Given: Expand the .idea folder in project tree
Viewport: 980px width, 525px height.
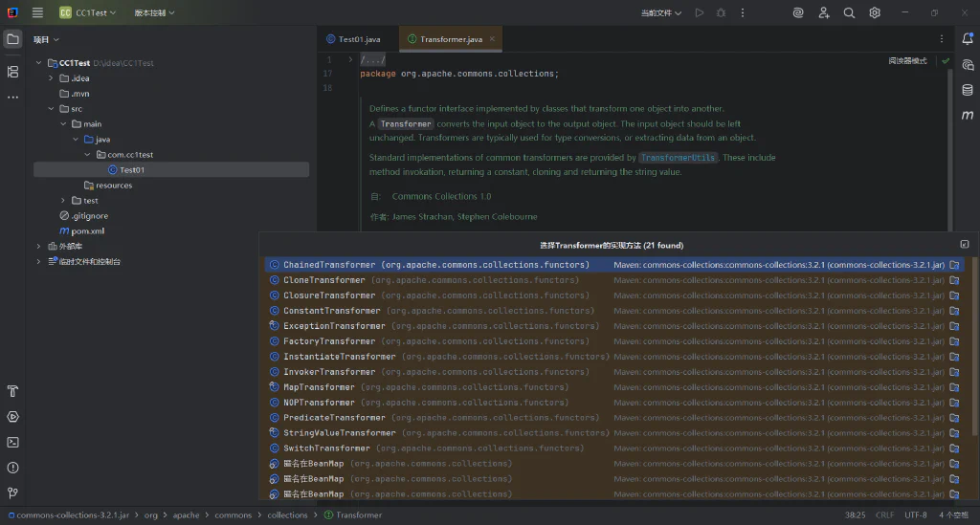Looking at the screenshot, I should pyautogui.click(x=51, y=78).
